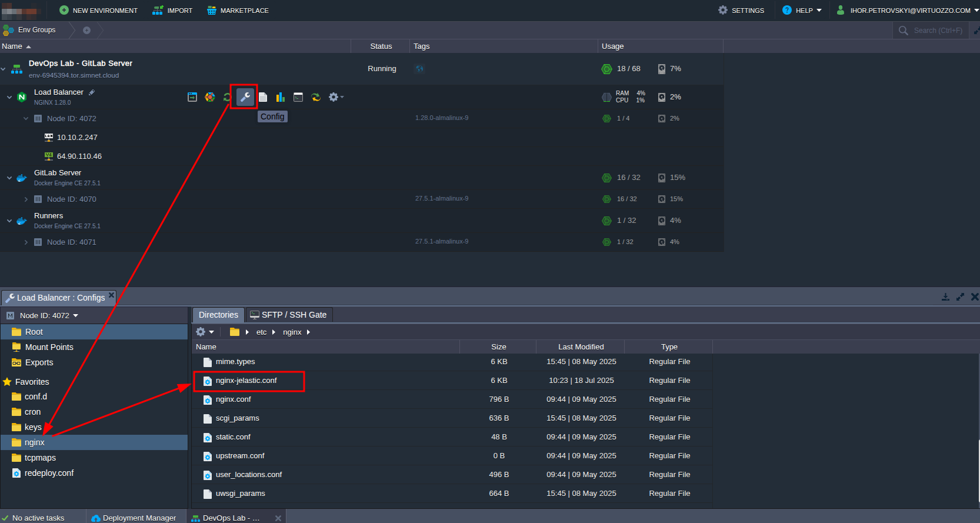The height and width of the screenshot is (523, 980).
Task: Select Exports tree item
Action: click(94, 362)
